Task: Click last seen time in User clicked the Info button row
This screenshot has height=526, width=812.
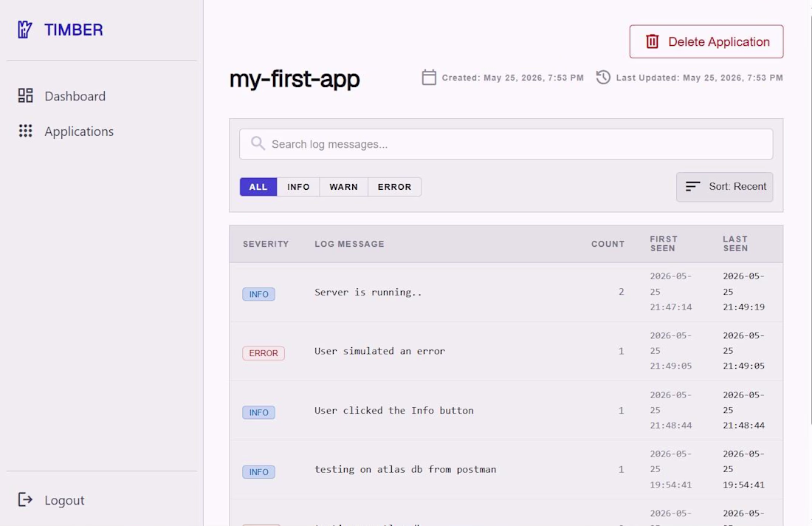Action: 743,410
